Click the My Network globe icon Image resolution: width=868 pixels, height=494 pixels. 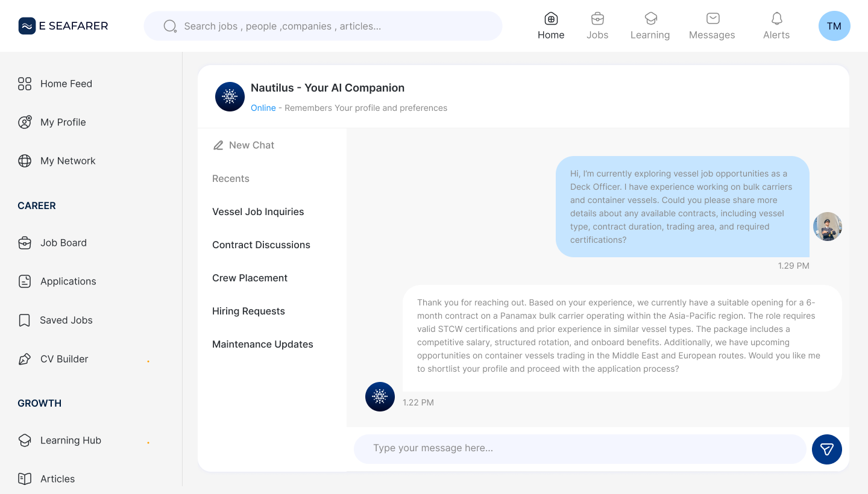click(x=25, y=161)
